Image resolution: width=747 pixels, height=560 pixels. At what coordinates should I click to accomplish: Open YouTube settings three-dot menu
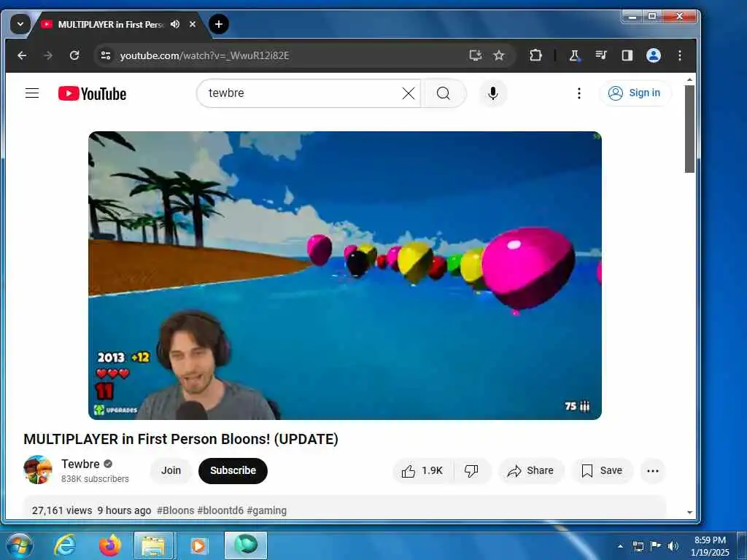click(578, 93)
